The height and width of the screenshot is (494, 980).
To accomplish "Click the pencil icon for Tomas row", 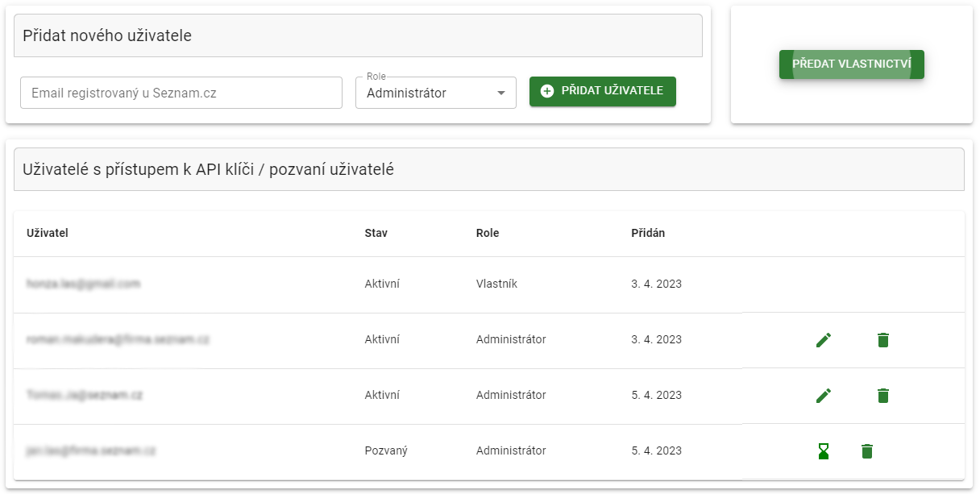I will pos(824,395).
